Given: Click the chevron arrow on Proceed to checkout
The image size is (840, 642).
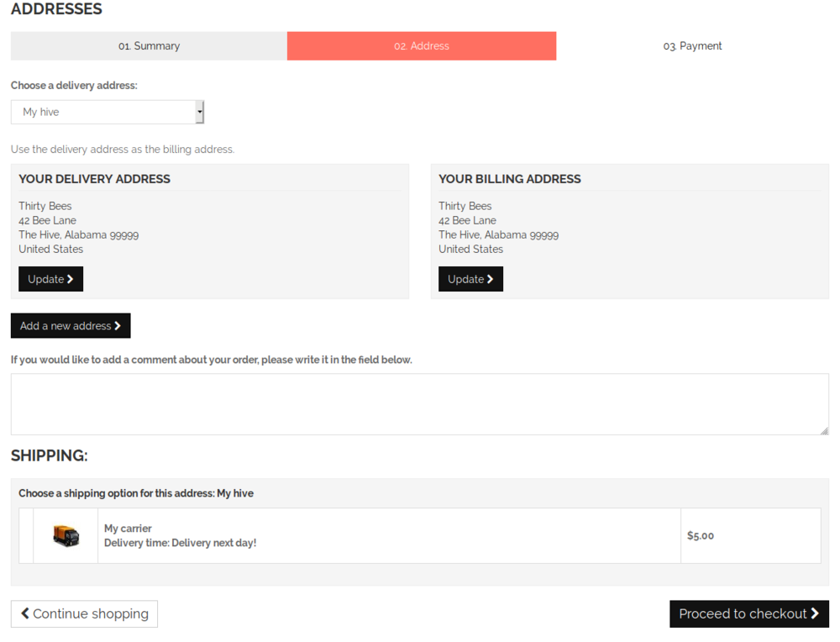Looking at the screenshot, I should click(x=814, y=613).
